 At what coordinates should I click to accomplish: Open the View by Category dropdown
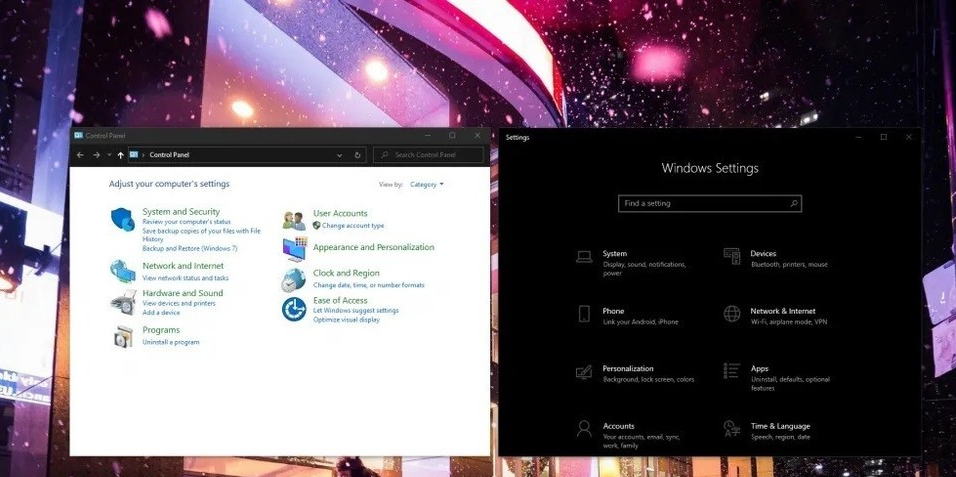tap(427, 184)
